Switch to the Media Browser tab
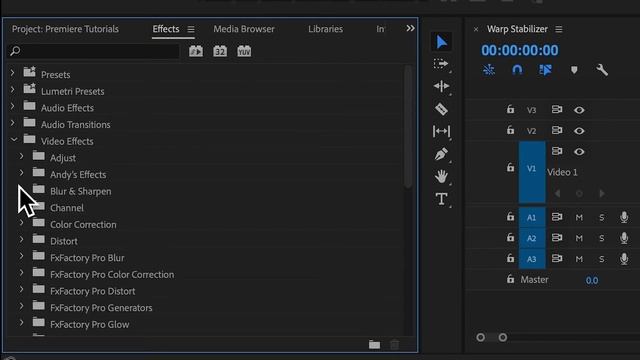The image size is (640, 360). coord(244,29)
